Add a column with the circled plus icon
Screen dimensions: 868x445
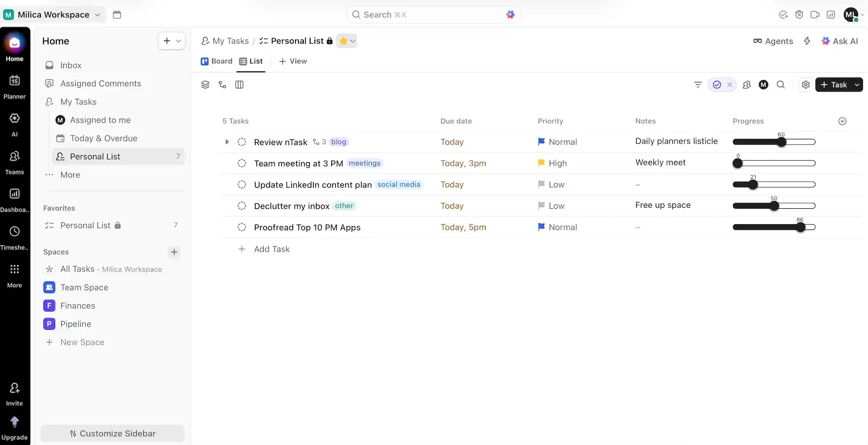coord(842,121)
